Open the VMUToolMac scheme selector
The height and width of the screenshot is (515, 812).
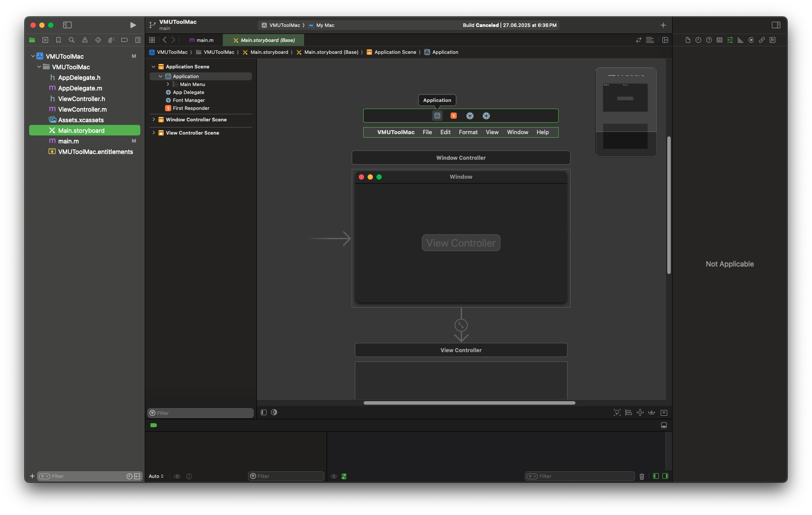pyautogui.click(x=281, y=25)
